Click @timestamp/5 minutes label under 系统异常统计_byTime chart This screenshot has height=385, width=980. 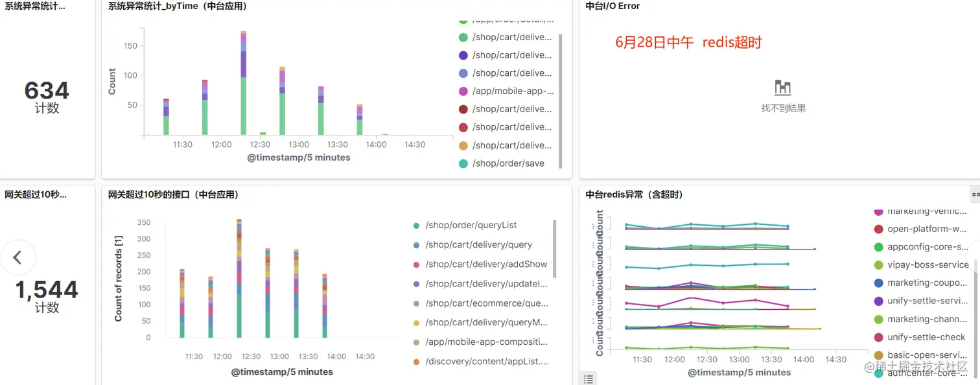299,157
